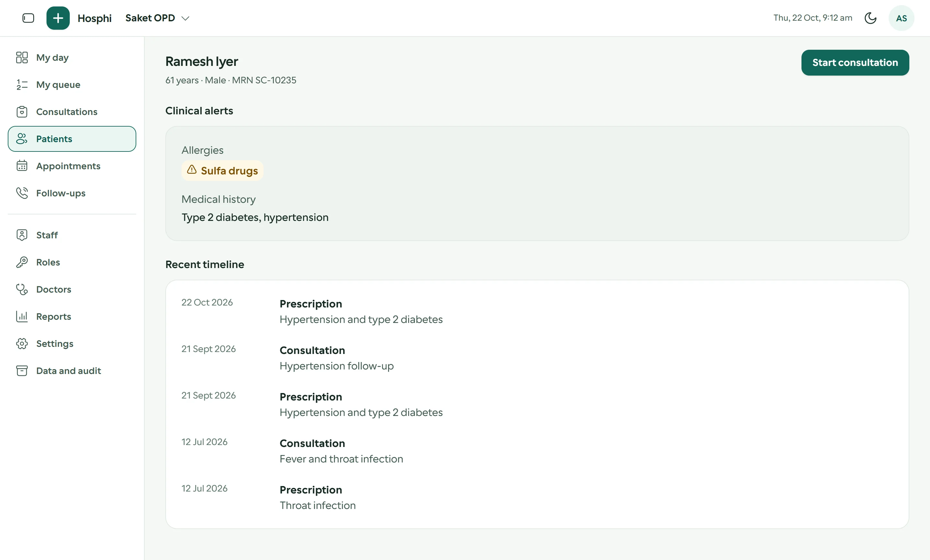Open My day in sidebar
This screenshot has width=930, height=560.
[x=72, y=57]
